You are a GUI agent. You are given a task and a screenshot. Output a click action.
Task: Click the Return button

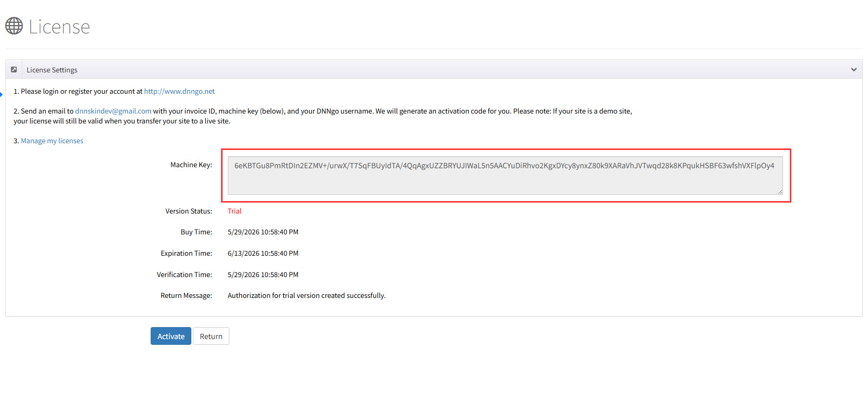(x=211, y=336)
